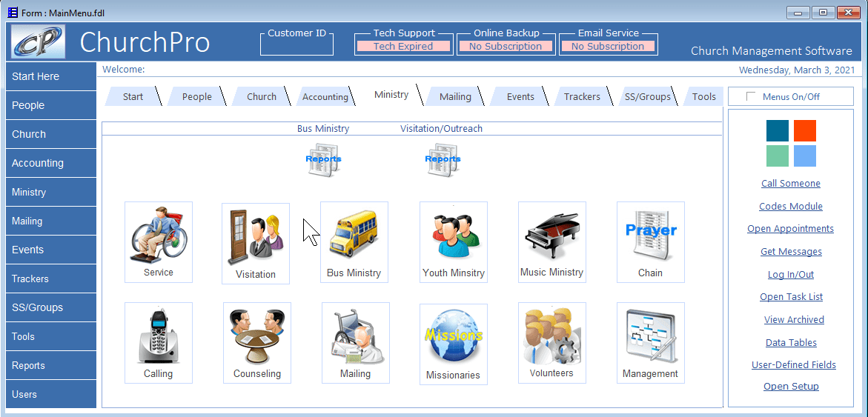Toggle the Menus On/Off checkbox
The height and width of the screenshot is (417, 868).
(x=751, y=96)
